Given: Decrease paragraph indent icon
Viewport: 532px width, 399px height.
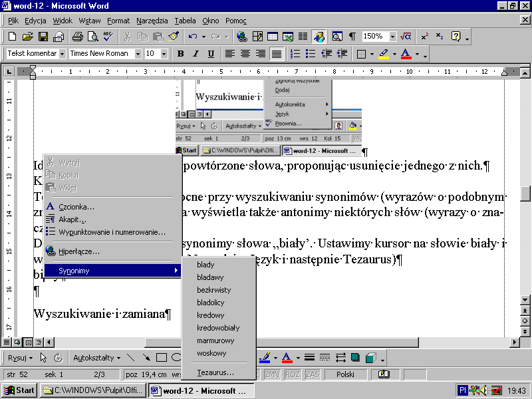Looking at the screenshot, I should point(327,54).
